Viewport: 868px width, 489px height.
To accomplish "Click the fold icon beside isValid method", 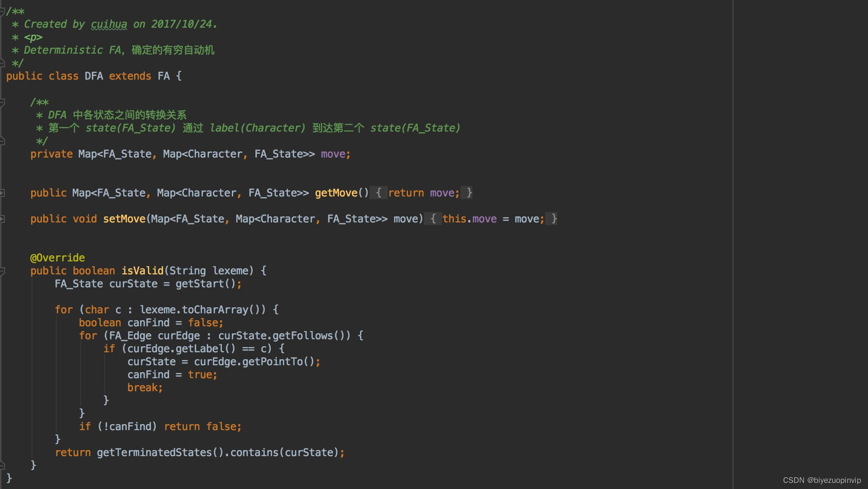I will click(2, 270).
